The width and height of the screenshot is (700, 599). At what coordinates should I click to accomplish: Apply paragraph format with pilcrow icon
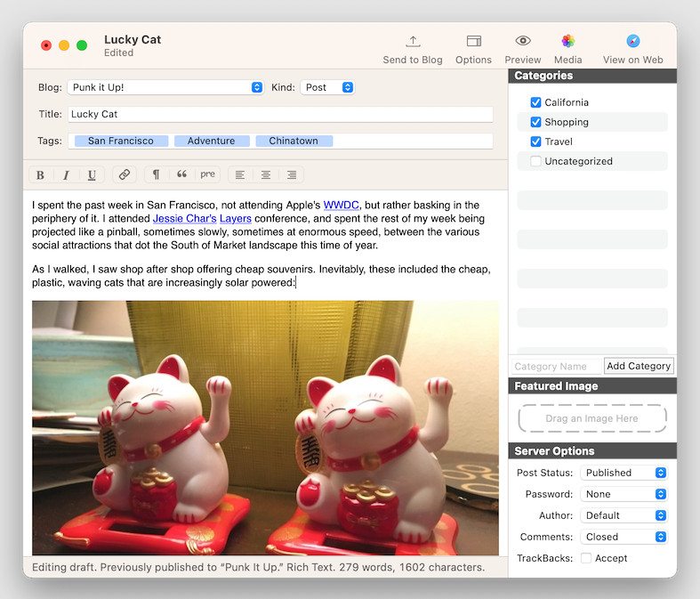pyautogui.click(x=157, y=174)
